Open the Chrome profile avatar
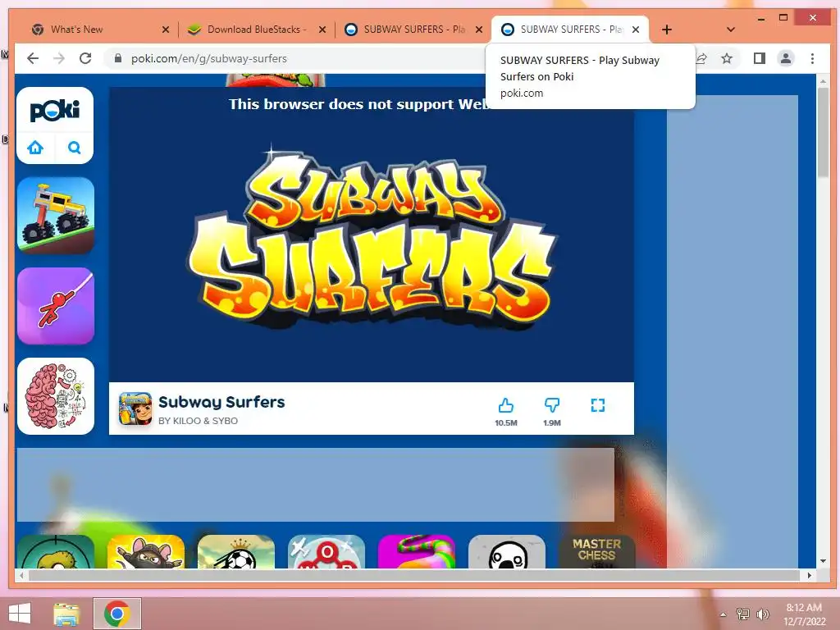 pos(786,58)
